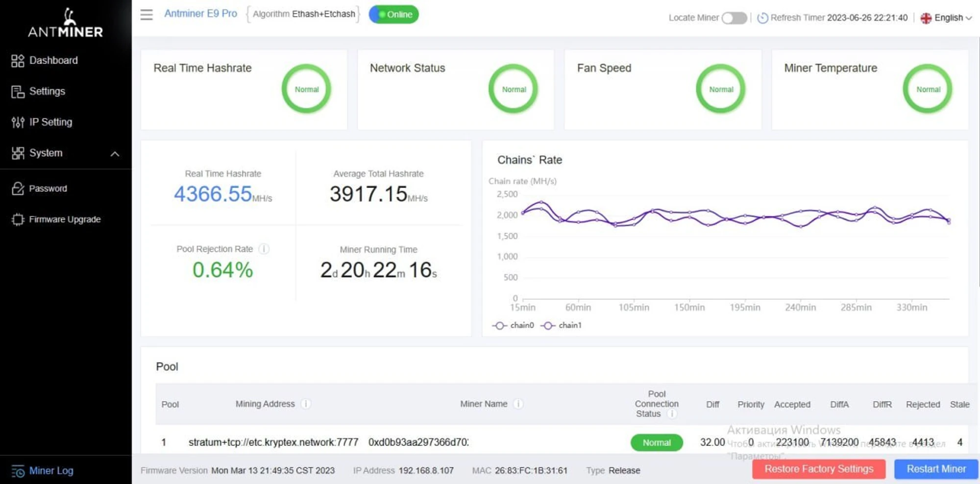The height and width of the screenshot is (484, 980).
Task: Click the Miner Name info icon
Action: coord(518,404)
